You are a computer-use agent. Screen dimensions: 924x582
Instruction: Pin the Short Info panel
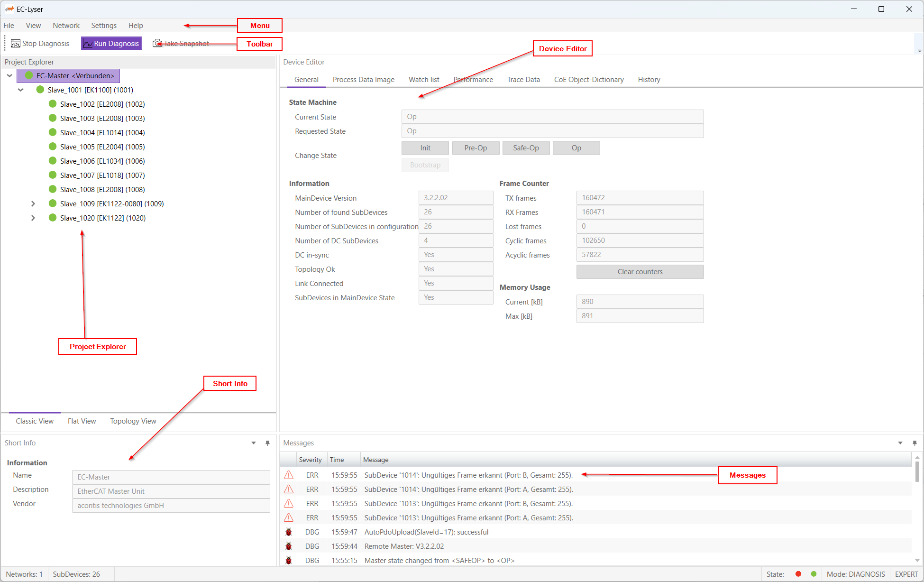click(267, 443)
